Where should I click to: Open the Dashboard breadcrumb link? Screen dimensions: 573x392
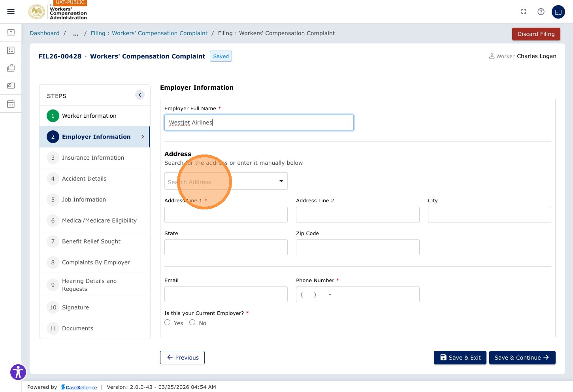tap(45, 34)
